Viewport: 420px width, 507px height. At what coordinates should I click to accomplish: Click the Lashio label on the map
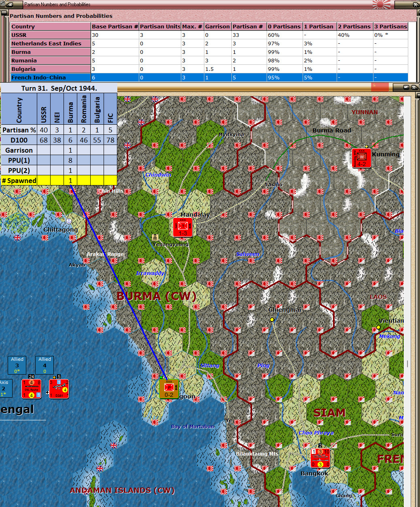click(x=274, y=185)
